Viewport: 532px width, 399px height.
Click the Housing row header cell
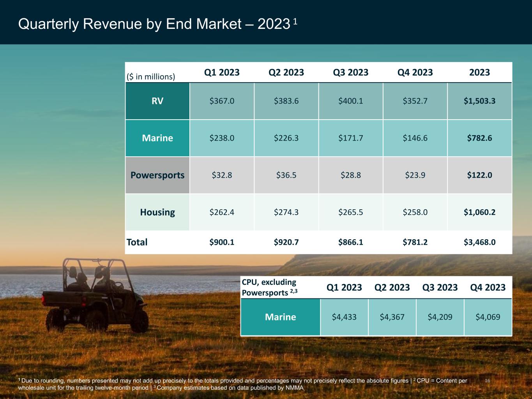point(157,212)
